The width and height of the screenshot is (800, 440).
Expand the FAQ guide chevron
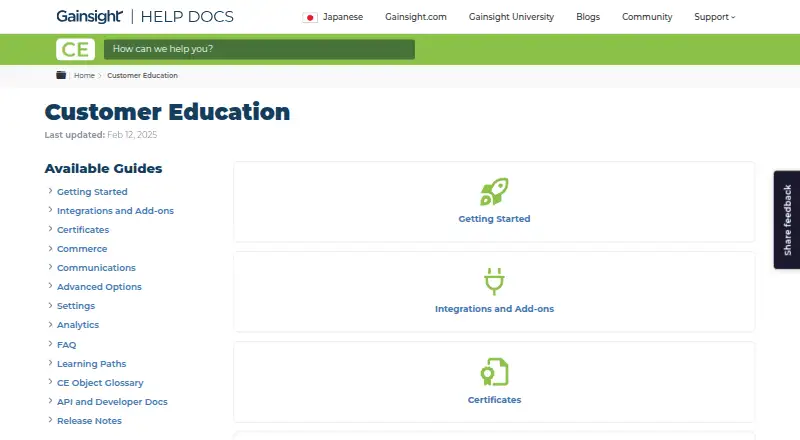[50, 344]
